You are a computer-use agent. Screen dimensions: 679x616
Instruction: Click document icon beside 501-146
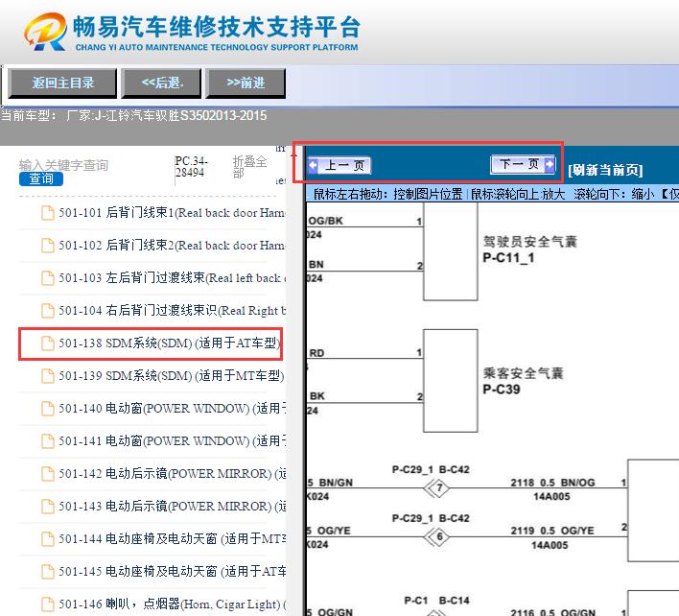click(x=48, y=604)
